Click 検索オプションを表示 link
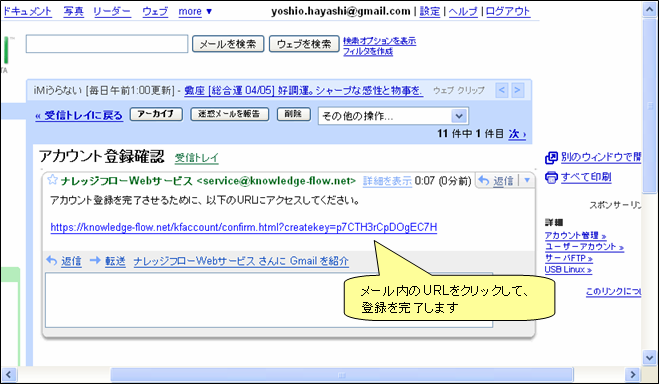659x384 pixels. pyautogui.click(x=380, y=41)
